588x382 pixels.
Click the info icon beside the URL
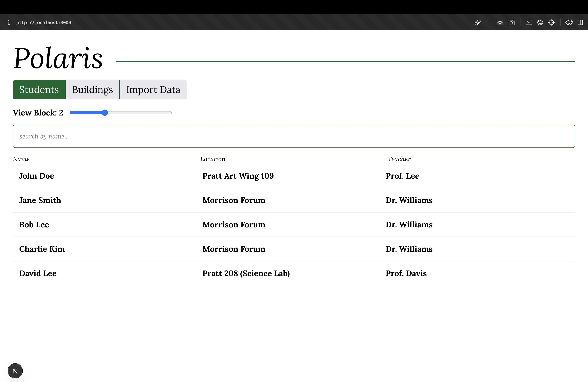click(x=9, y=22)
